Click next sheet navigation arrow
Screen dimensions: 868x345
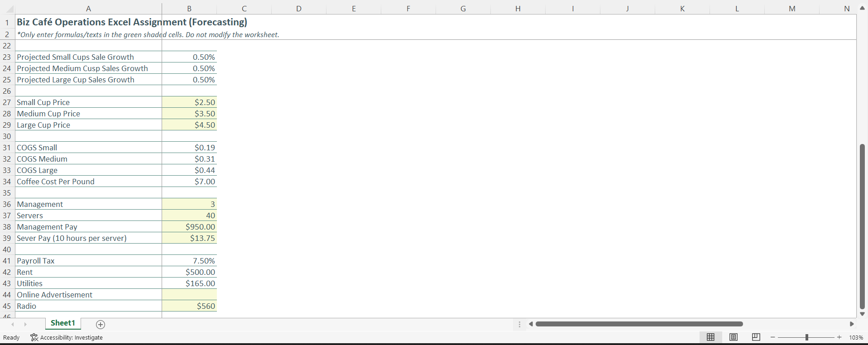pos(25,324)
